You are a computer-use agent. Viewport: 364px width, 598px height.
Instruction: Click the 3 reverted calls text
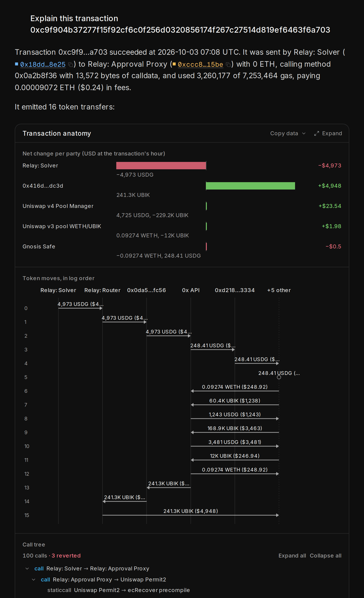tap(66, 556)
